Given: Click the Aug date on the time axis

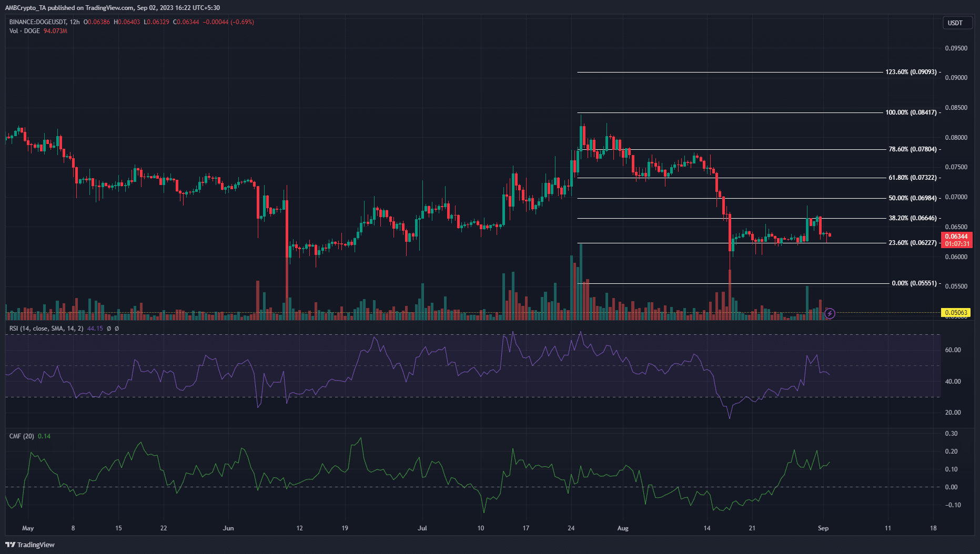Looking at the screenshot, I should [623, 528].
